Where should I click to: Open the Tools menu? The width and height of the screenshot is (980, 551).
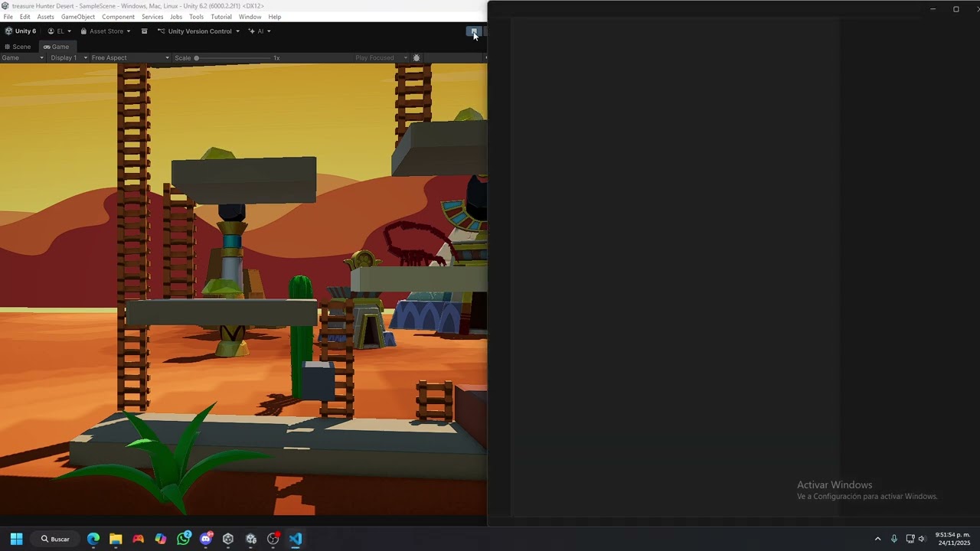tap(197, 17)
